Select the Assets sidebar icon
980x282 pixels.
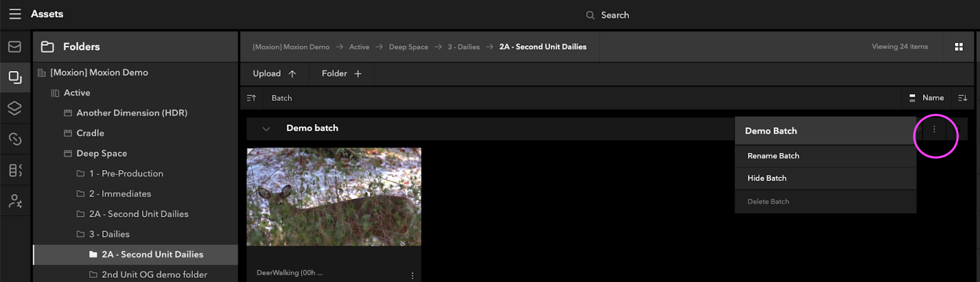(x=15, y=77)
